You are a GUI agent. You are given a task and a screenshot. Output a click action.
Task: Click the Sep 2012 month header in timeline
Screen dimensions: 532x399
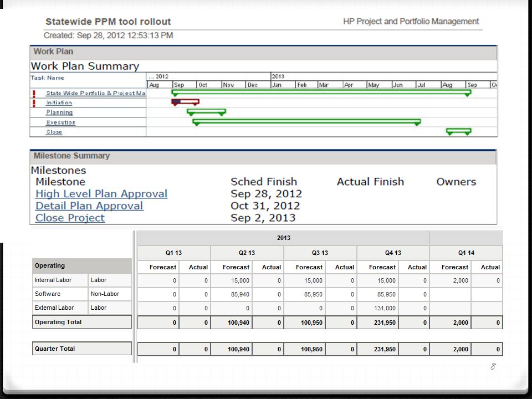tap(185, 85)
